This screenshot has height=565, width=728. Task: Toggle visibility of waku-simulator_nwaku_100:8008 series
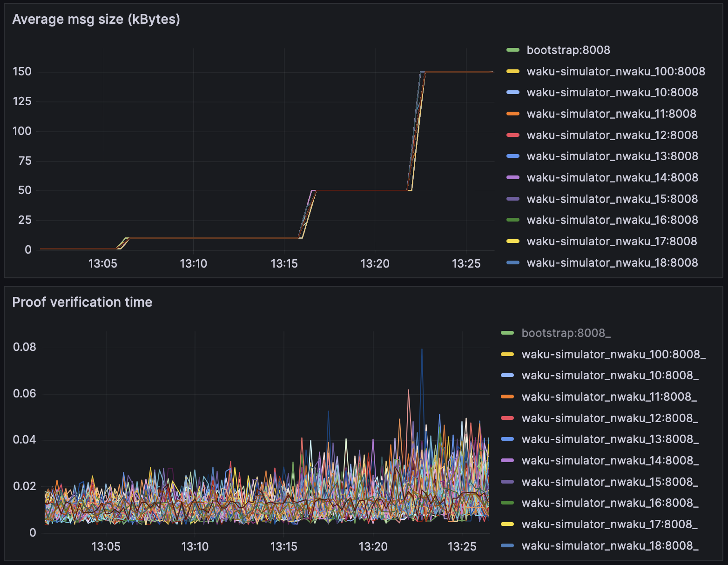tap(615, 71)
